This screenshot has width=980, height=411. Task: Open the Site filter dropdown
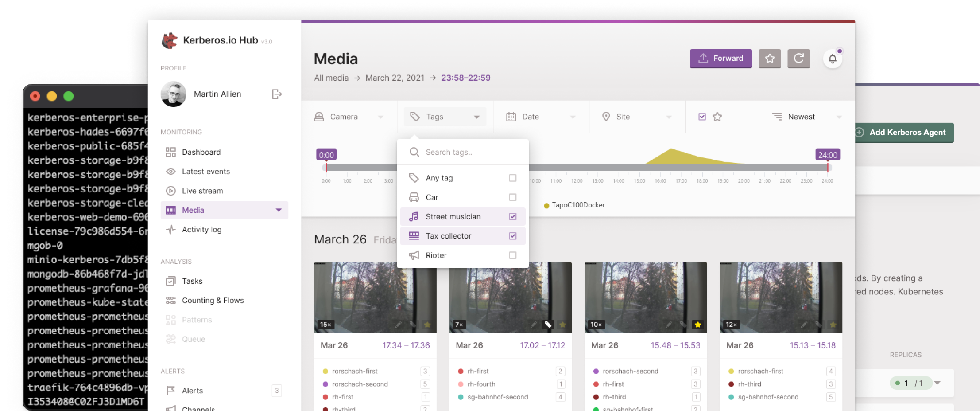coord(637,117)
